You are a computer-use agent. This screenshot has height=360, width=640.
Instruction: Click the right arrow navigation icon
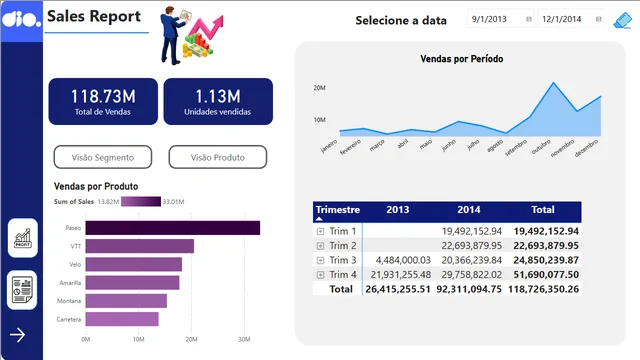18,335
